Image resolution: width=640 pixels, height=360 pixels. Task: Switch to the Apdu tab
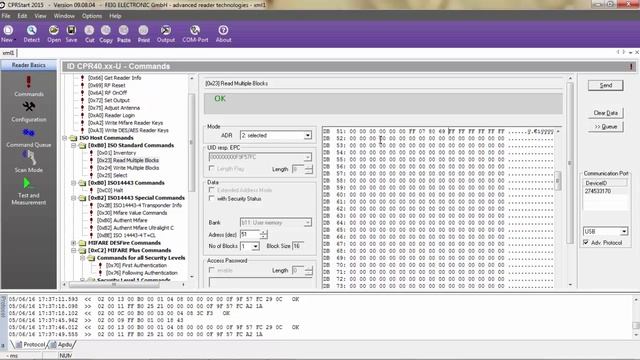[x=61, y=344]
